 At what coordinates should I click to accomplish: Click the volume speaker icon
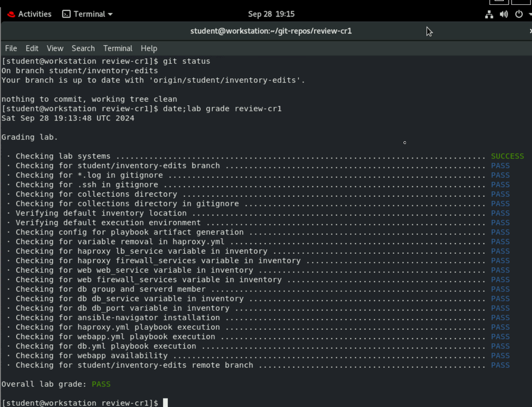click(x=504, y=14)
